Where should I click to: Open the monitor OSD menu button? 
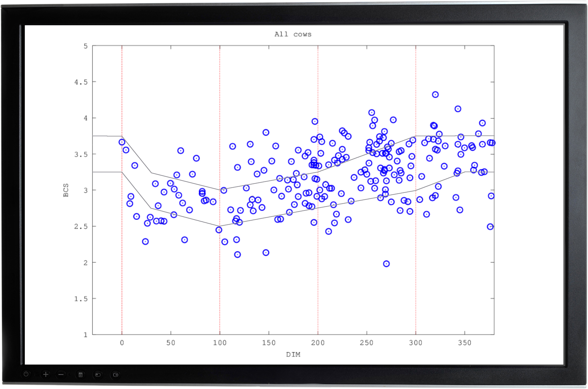81,375
